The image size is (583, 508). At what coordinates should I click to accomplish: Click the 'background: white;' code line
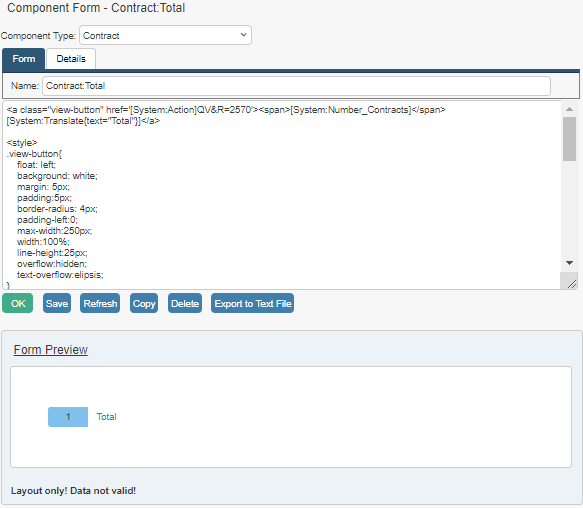click(57, 176)
